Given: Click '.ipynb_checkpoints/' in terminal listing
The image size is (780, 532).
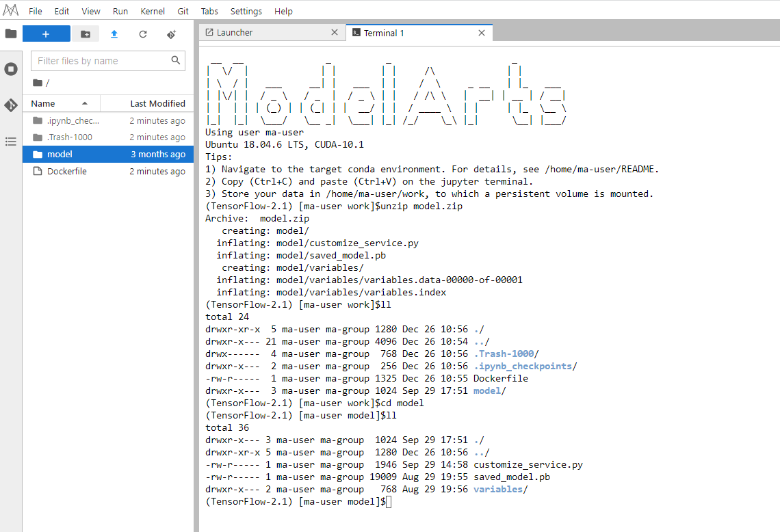Looking at the screenshot, I should click(525, 366).
